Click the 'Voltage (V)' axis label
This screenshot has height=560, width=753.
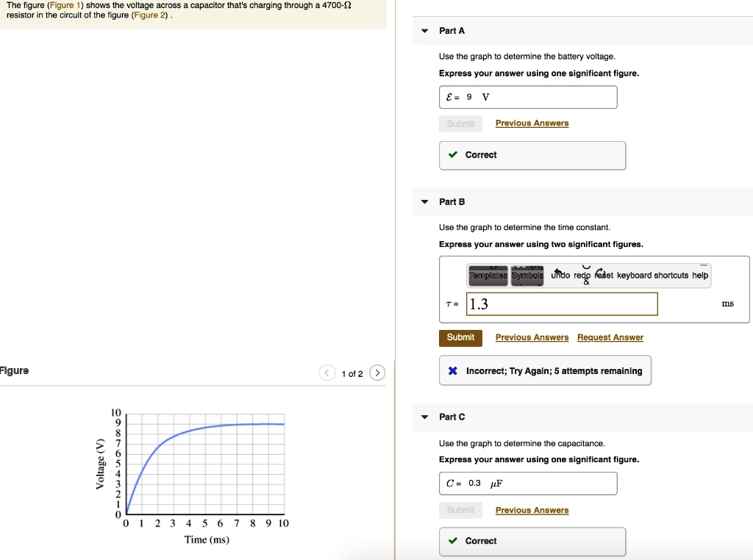[100, 464]
